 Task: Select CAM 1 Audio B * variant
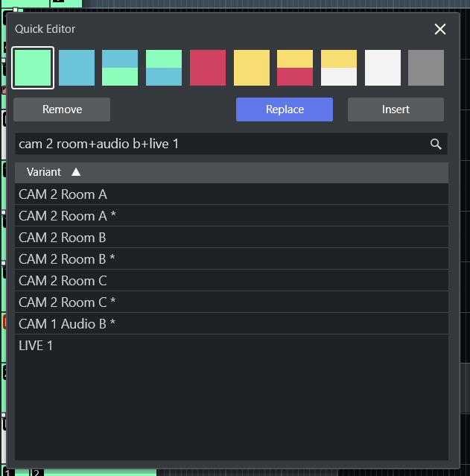[67, 324]
